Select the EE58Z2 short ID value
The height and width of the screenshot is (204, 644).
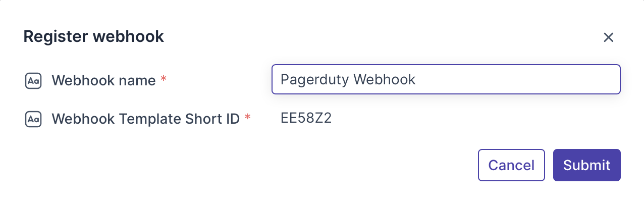tap(306, 118)
